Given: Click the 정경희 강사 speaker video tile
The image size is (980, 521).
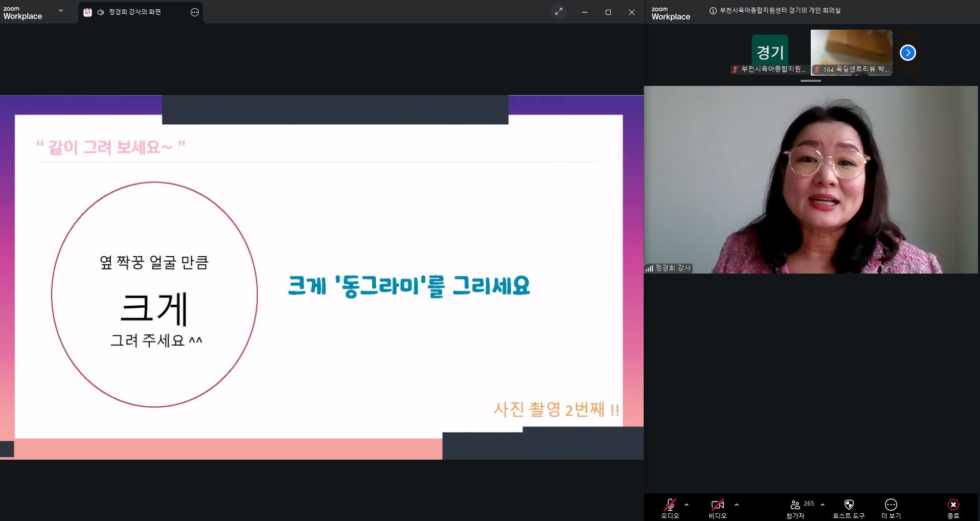Looking at the screenshot, I should tap(811, 179).
